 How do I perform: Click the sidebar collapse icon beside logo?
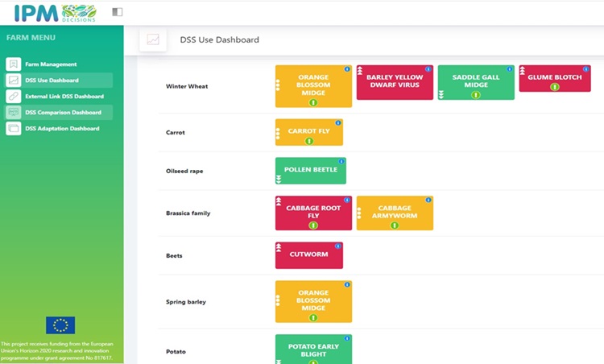(118, 12)
